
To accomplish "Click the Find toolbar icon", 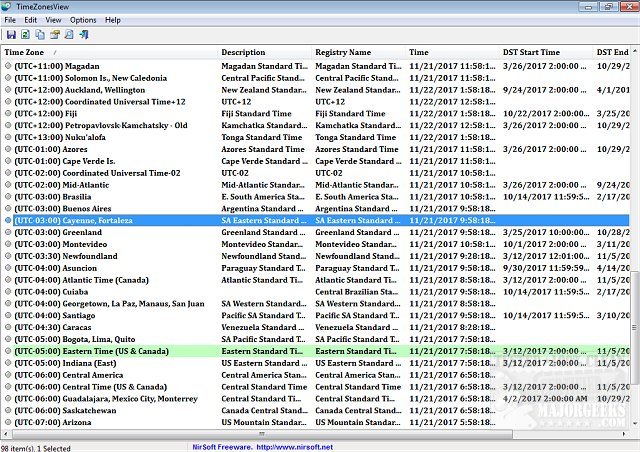I will pyautogui.click(x=69, y=35).
